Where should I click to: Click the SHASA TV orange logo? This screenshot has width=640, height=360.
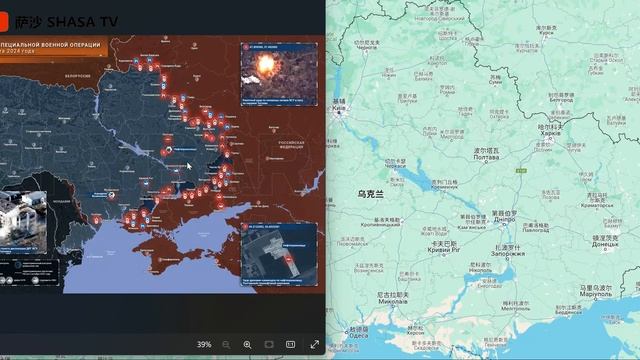[x=4, y=22]
